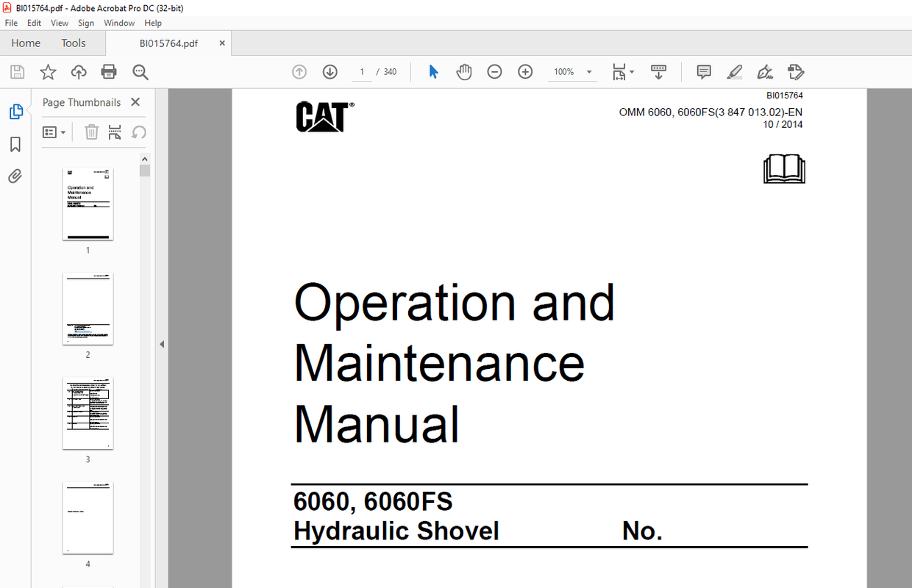Open the Comment tool
The height and width of the screenshot is (588, 912).
[703, 71]
